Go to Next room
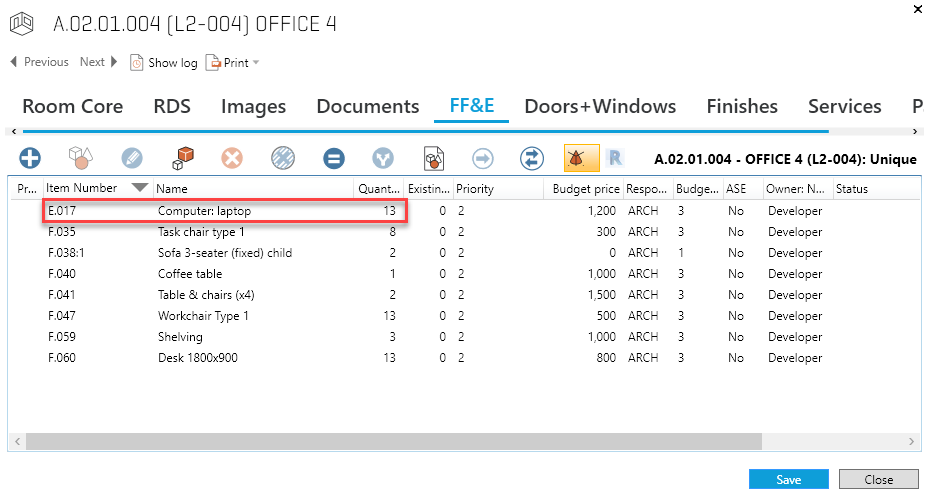This screenshot has width=929, height=499. point(99,62)
